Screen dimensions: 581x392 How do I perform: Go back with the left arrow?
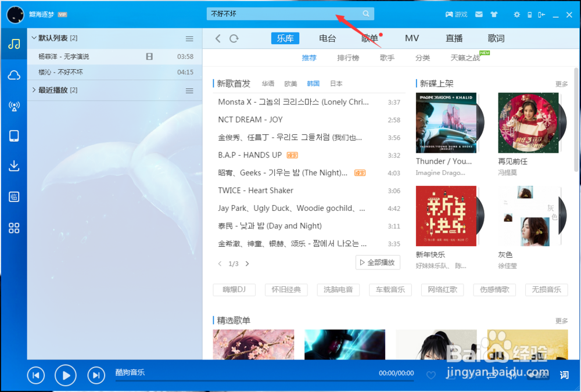tap(218, 38)
